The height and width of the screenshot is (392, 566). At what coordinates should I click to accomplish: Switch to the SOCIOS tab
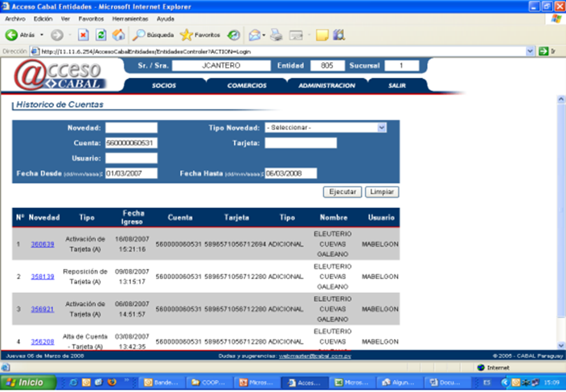(164, 86)
